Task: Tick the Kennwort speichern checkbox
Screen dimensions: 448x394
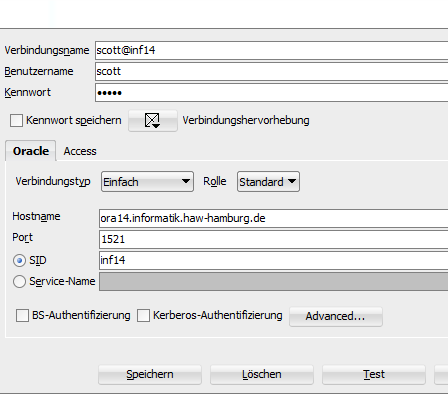Action: click(16, 120)
